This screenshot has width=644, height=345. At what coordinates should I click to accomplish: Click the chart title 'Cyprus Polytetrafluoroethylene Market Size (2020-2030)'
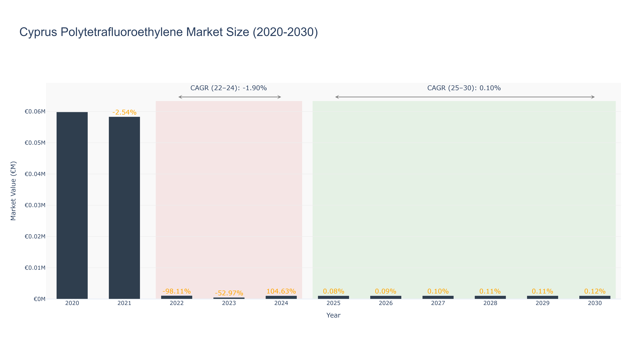click(169, 32)
